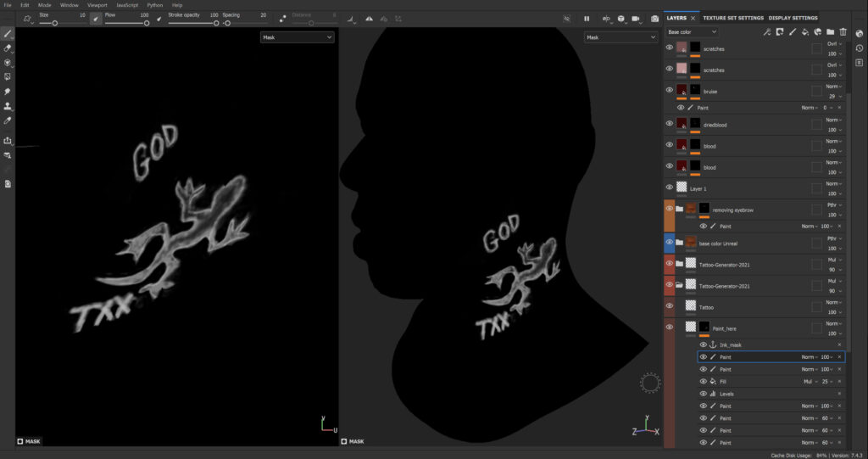
Task: Click the add mask icon
Action: pos(780,32)
